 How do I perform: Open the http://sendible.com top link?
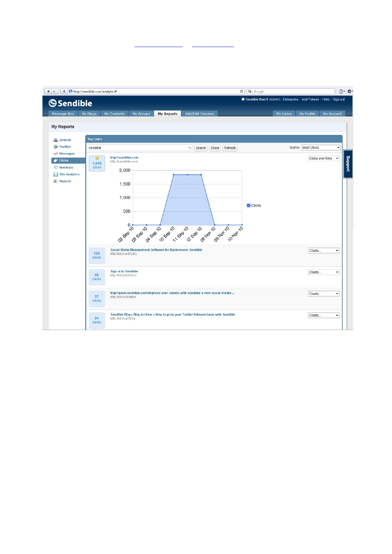[124, 158]
